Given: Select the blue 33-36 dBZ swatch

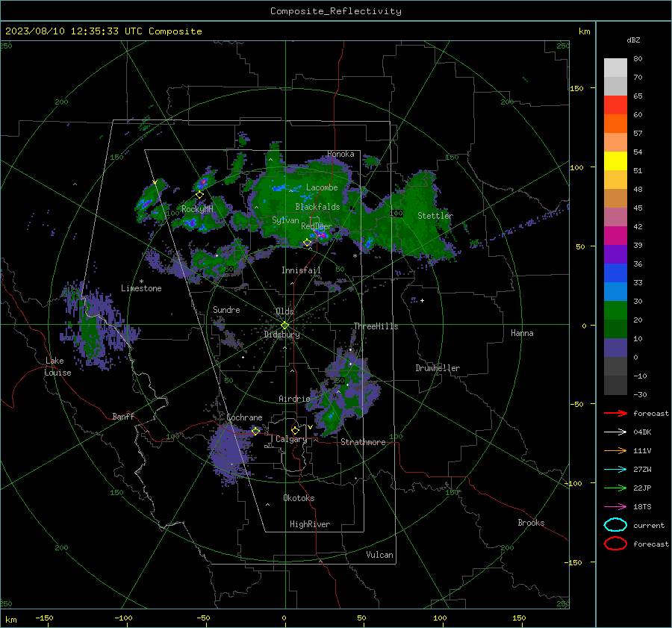Looking at the screenshot, I should click(615, 273).
